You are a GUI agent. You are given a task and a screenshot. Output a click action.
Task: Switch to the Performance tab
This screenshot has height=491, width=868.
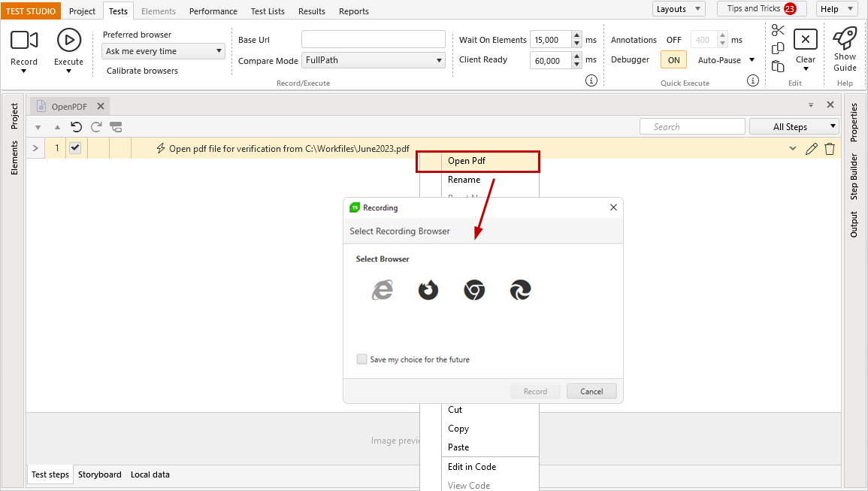213,11
